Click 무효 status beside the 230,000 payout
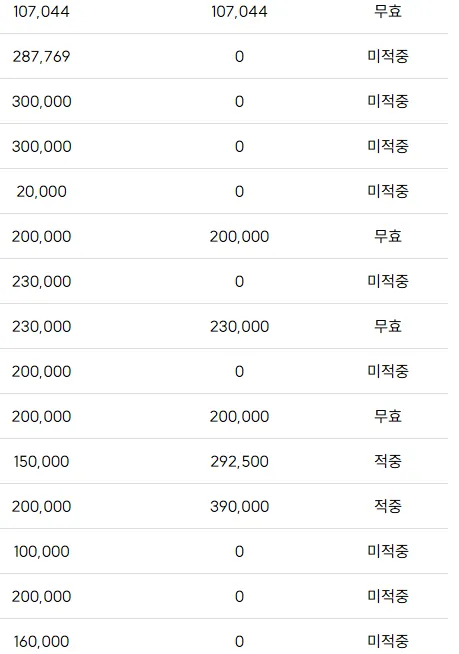Image resolution: width=459 pixels, height=654 pixels. click(x=388, y=326)
